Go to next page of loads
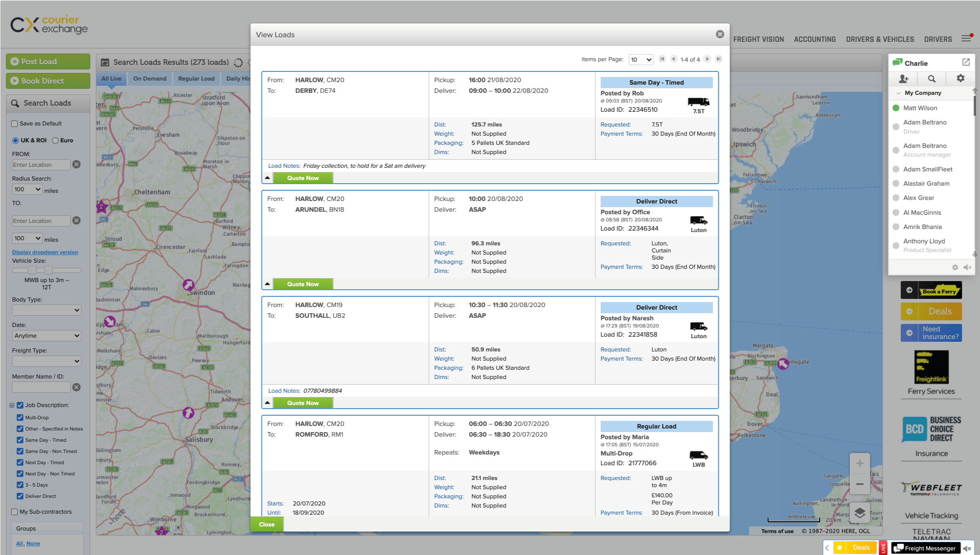 707,59
